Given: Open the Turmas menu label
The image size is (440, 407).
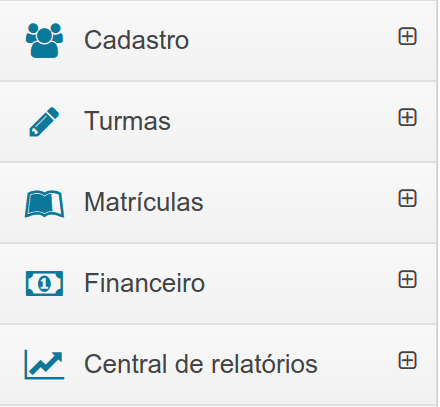Looking at the screenshot, I should (127, 121).
